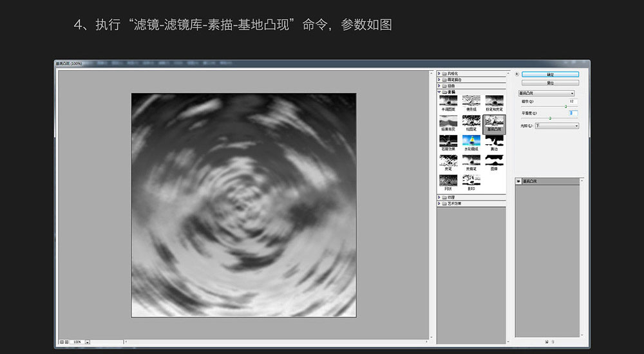The width and height of the screenshot is (644, 354).
Task: Expand the 扭曲 filter folder
Action: coord(439,86)
